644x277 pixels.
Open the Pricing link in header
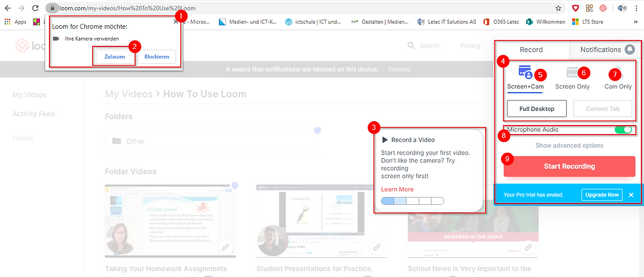470,46
